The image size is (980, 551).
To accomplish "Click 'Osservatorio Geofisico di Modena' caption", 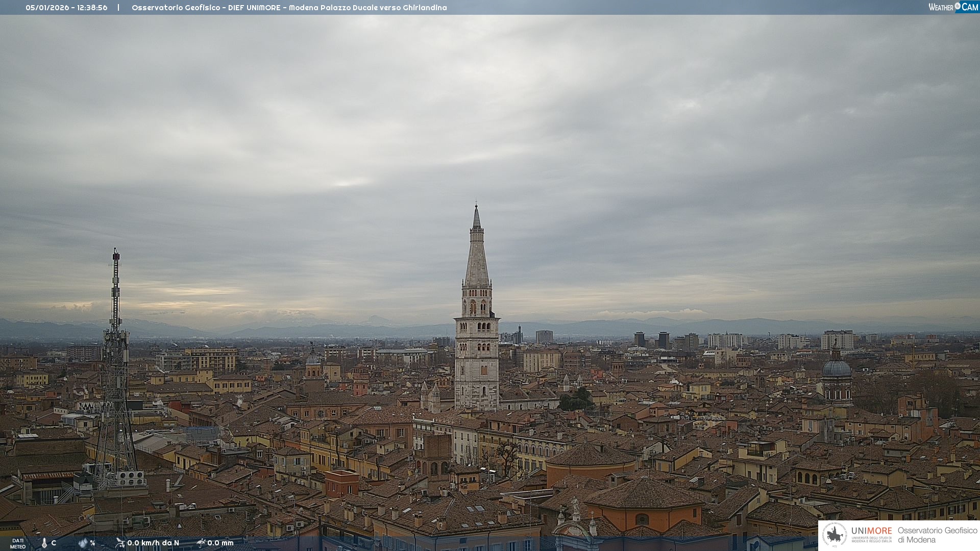I will click(x=937, y=535).
